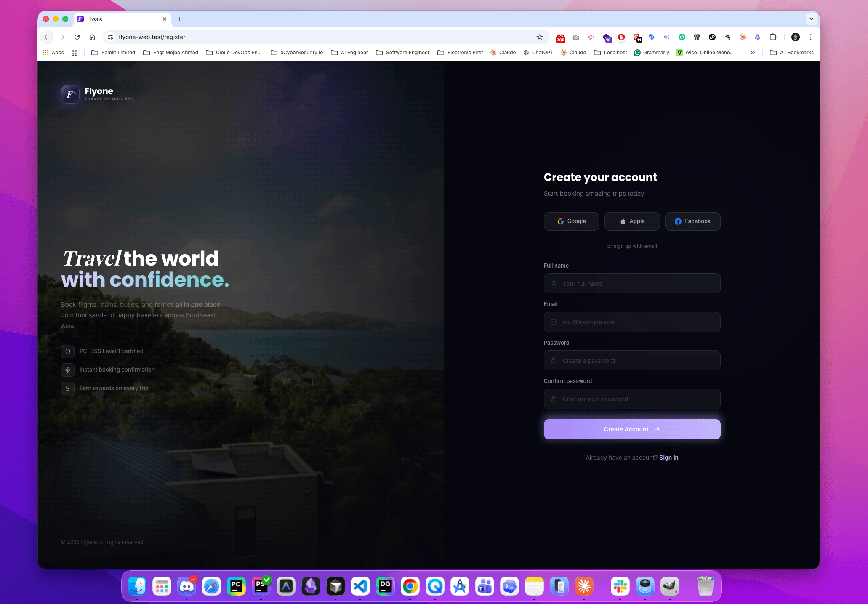The image size is (868, 604).
Task: Open the Sign in link
Action: point(668,458)
